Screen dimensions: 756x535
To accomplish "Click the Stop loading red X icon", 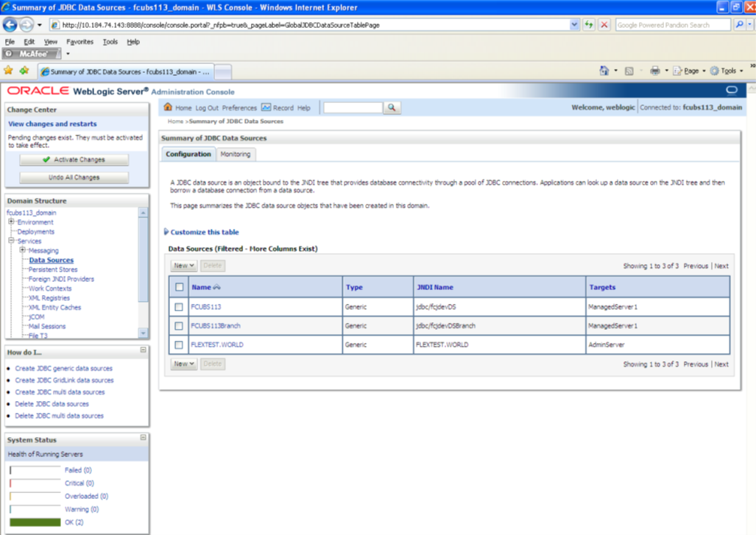I will (x=604, y=24).
